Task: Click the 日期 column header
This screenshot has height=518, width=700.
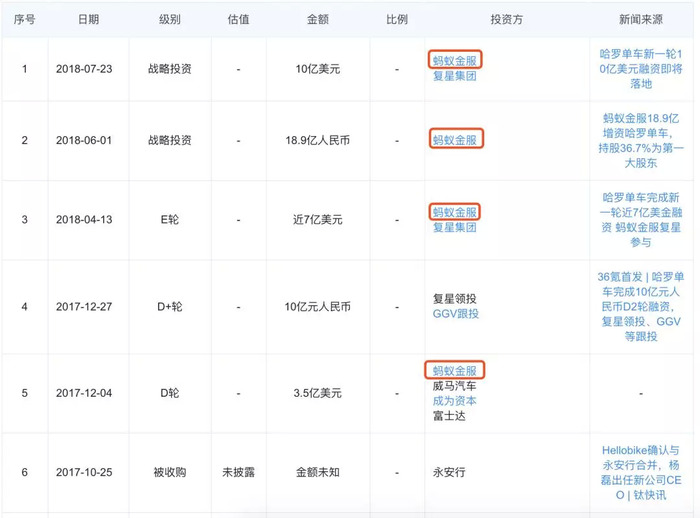Action: 88,19
